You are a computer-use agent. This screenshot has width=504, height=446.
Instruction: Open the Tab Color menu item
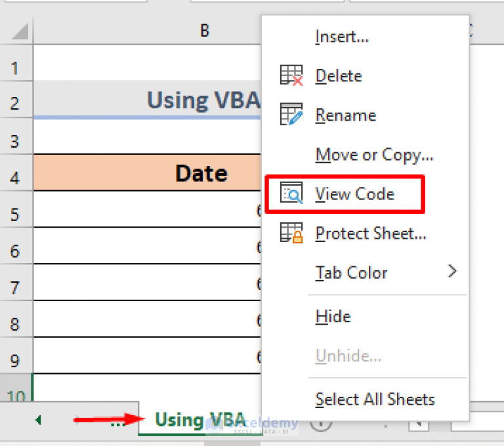(x=365, y=272)
